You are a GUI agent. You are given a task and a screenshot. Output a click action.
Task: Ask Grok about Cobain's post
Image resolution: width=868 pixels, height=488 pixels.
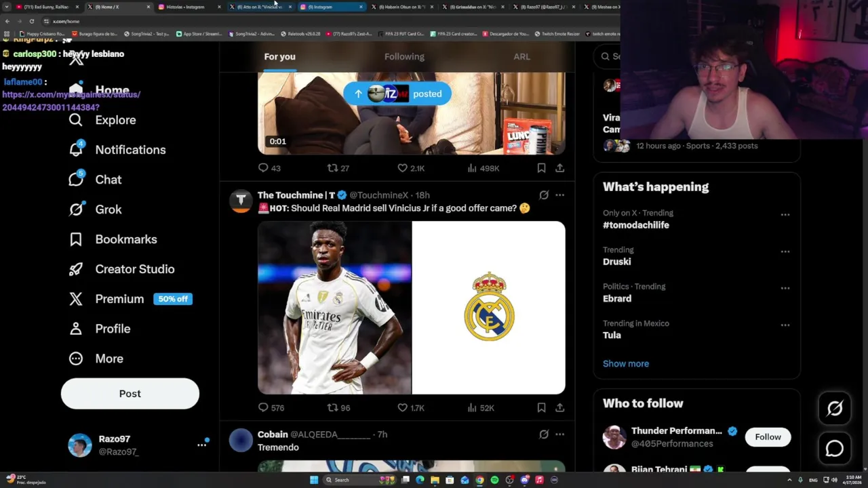[x=544, y=434]
